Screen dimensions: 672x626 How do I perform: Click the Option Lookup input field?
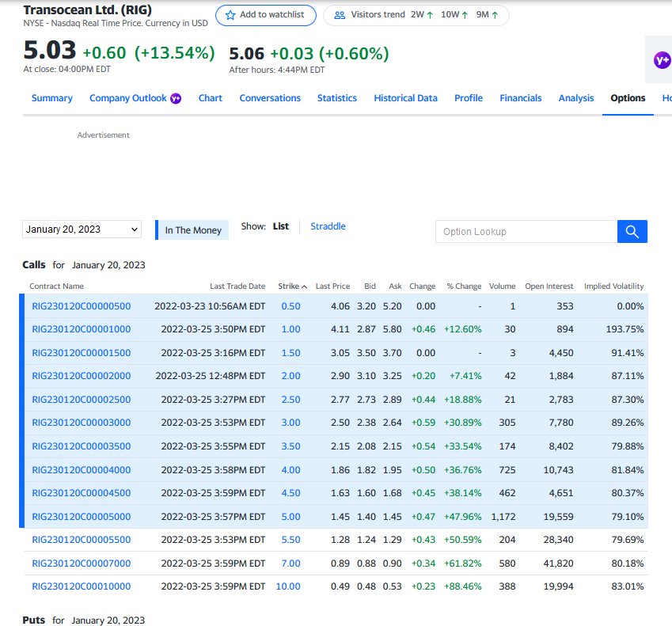pos(526,231)
